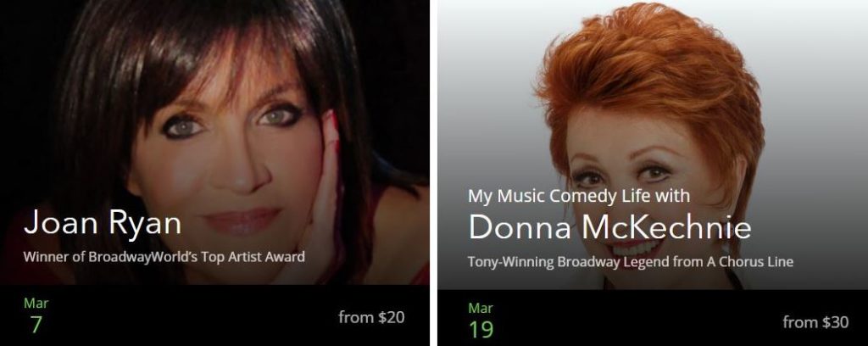Screen dimensions: 868x346
Task: Click the word "Donna" in the event title
Action: tap(520, 227)
